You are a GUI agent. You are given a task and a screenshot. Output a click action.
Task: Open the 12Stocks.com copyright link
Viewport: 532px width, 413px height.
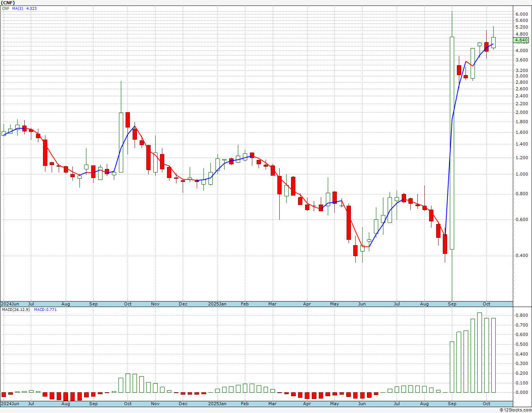[x=516, y=410]
